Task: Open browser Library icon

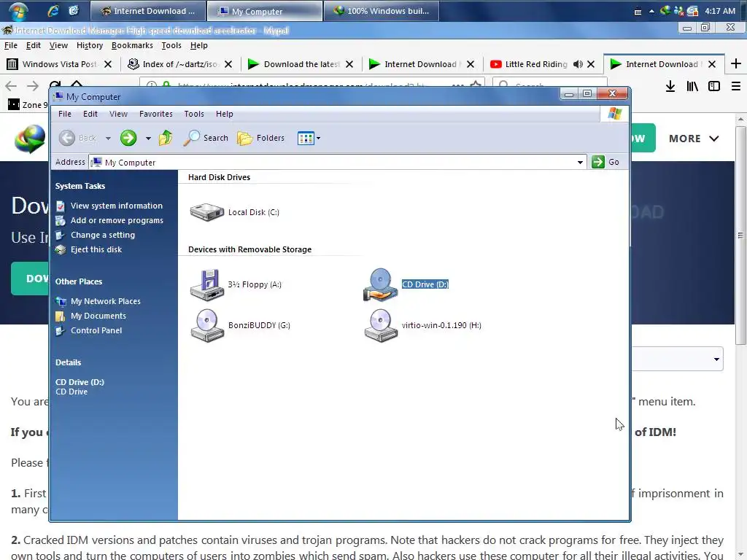Action: coord(692,86)
